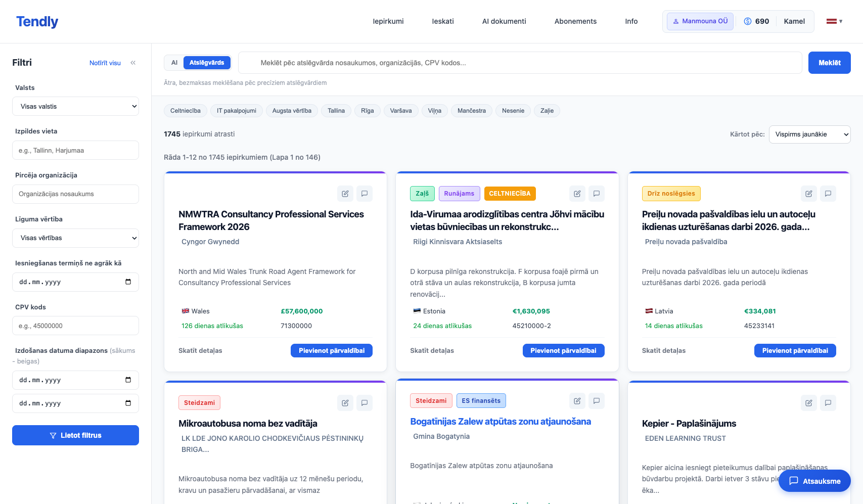
Task: Click comment icon on NMWTRA Consultancy card
Action: (x=365, y=194)
